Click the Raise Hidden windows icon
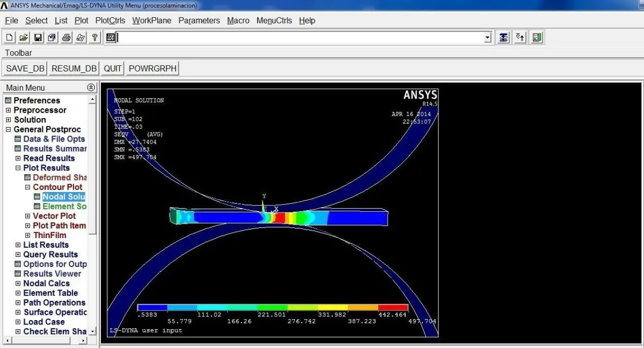Viewport: 644px width, 348px height. [x=503, y=38]
